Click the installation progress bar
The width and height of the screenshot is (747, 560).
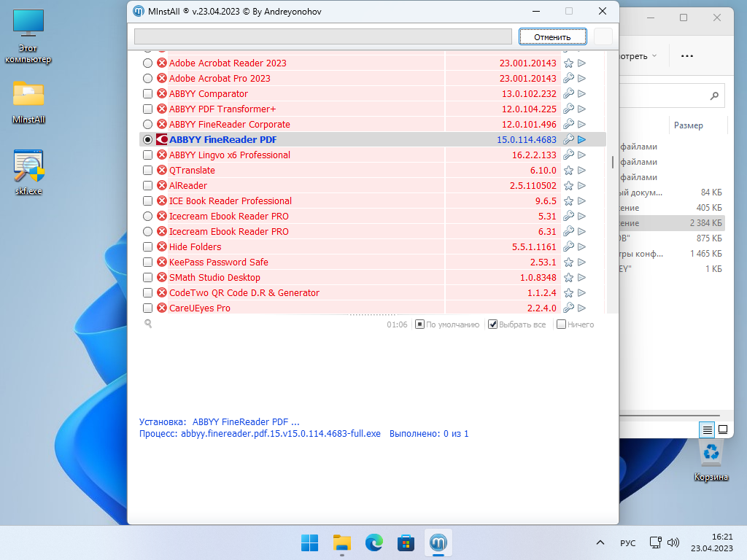tap(323, 36)
